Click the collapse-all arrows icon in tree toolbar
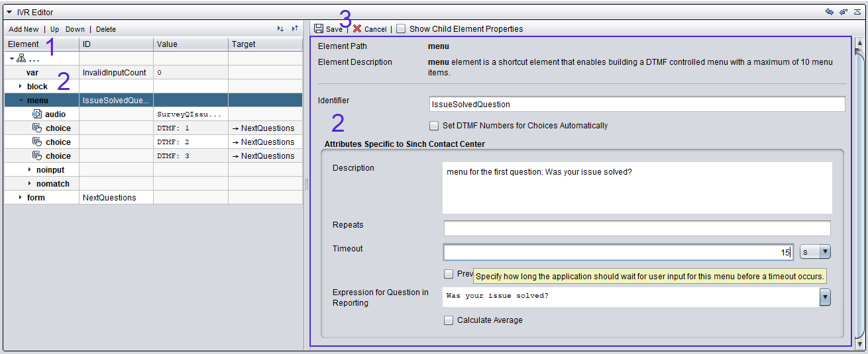This screenshot has width=868, height=354. [x=295, y=29]
